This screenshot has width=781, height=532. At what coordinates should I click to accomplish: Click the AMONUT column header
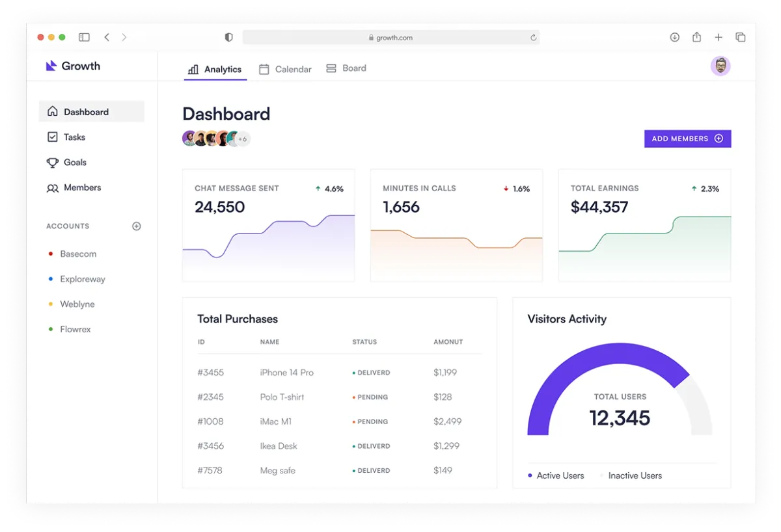[x=448, y=341]
